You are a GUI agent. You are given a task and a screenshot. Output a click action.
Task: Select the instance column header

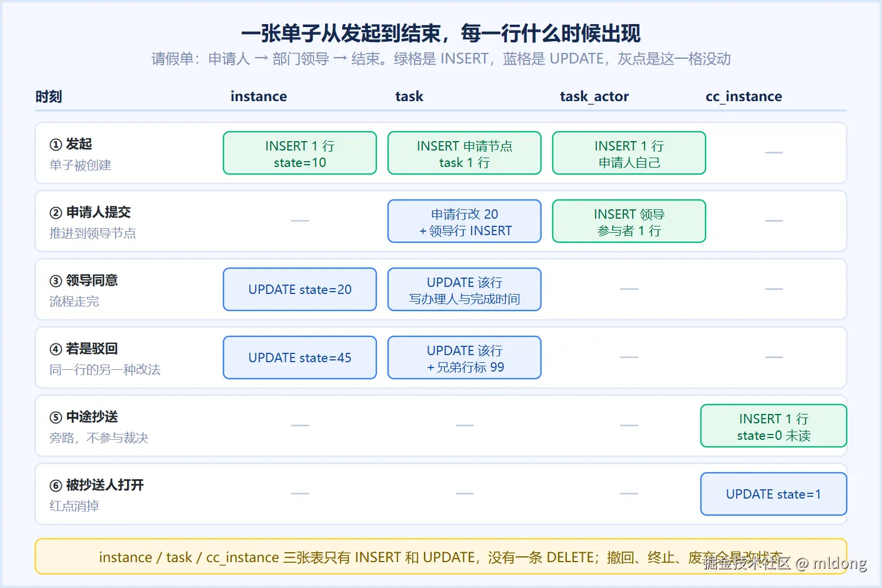(x=259, y=96)
